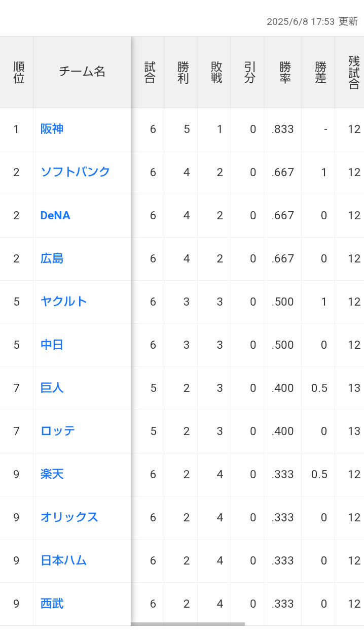Screen dimensions: 364x631
Task: Click the 中日 team link
Action: 52,345
